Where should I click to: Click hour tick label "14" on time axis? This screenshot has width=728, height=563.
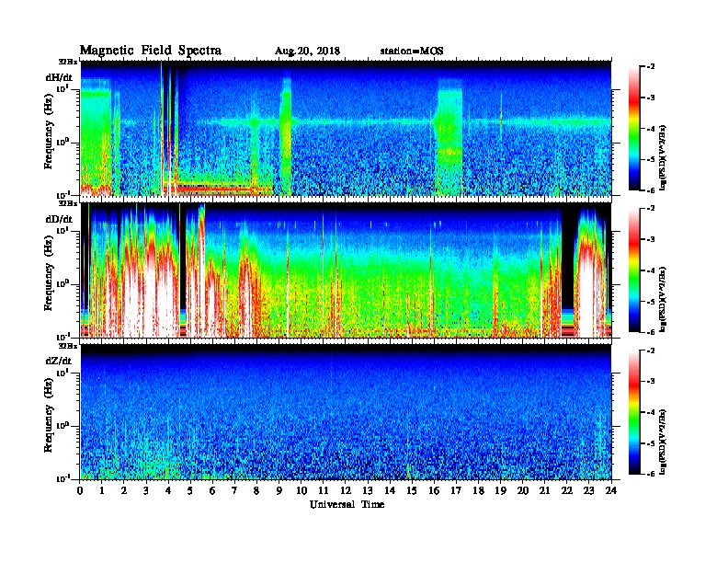pyautogui.click(x=390, y=491)
